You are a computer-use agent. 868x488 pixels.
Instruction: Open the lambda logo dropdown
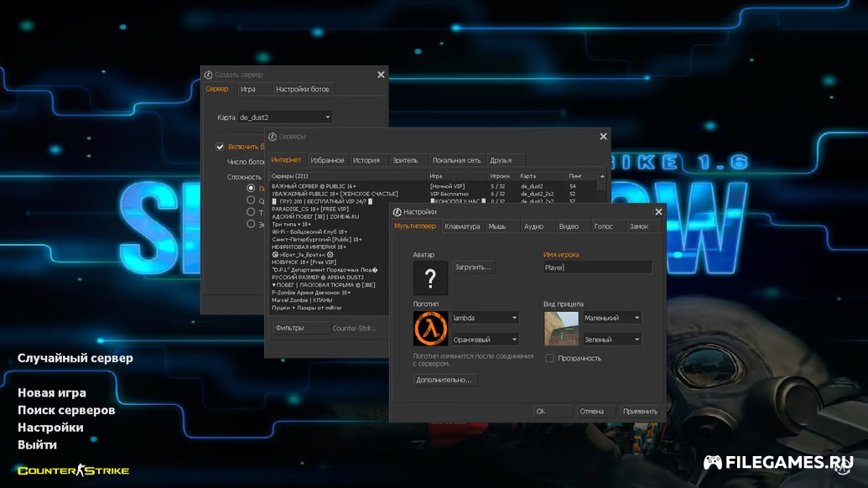pyautogui.click(x=485, y=318)
